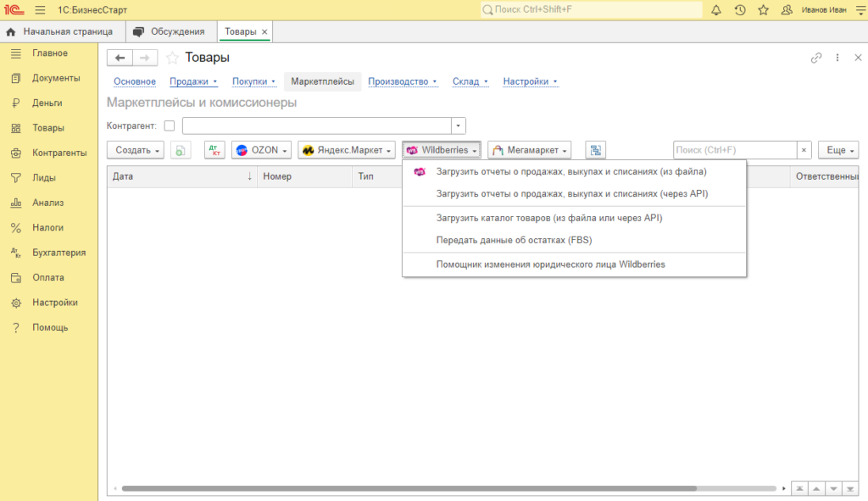Go back with the left arrow button

(120, 58)
